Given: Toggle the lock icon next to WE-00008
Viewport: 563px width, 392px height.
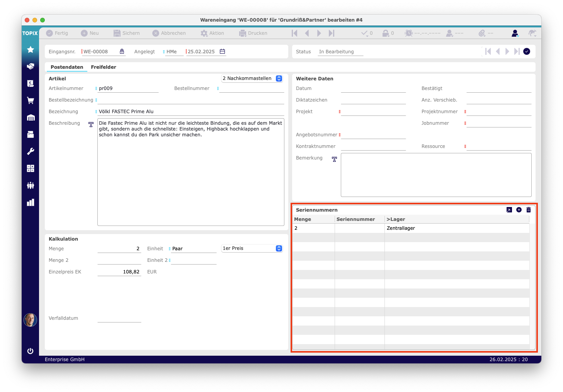Looking at the screenshot, I should [x=122, y=51].
